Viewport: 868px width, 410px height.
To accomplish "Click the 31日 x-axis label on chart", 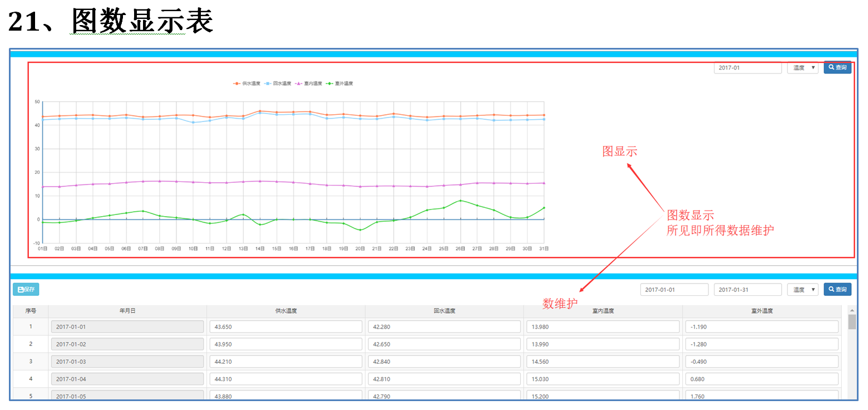I will click(x=544, y=249).
